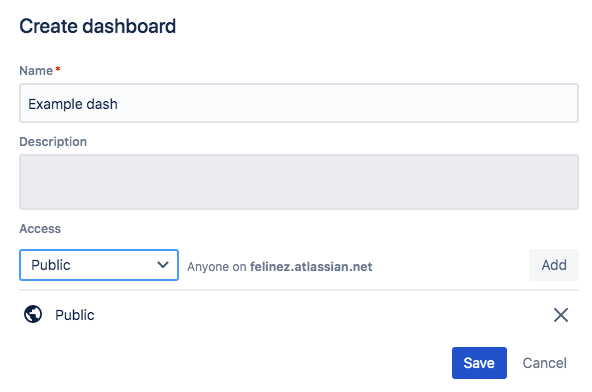Click the red required asterisk by Name
The height and width of the screenshot is (392, 592).
[x=58, y=69]
